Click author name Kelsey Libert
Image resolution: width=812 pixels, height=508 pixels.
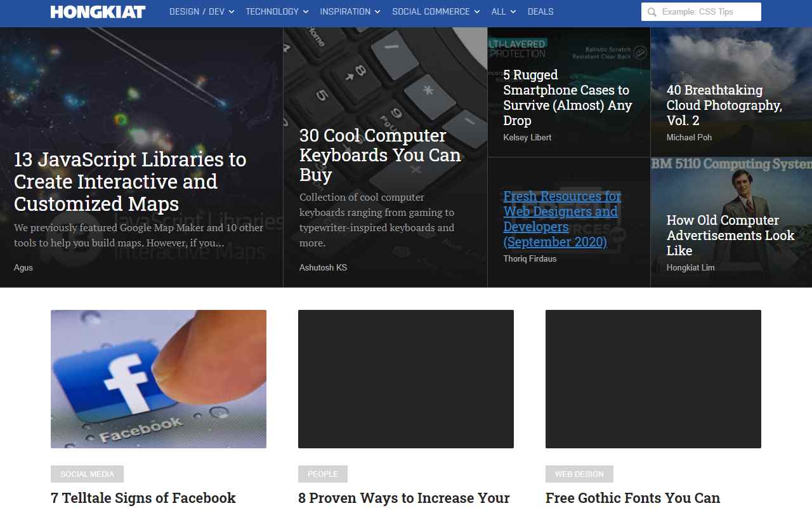click(527, 137)
